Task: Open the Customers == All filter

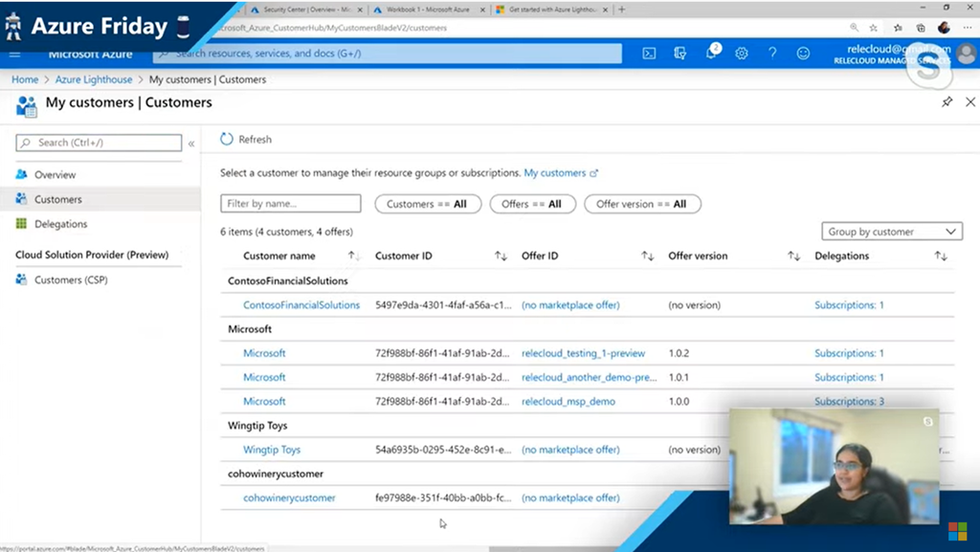Action: [427, 204]
